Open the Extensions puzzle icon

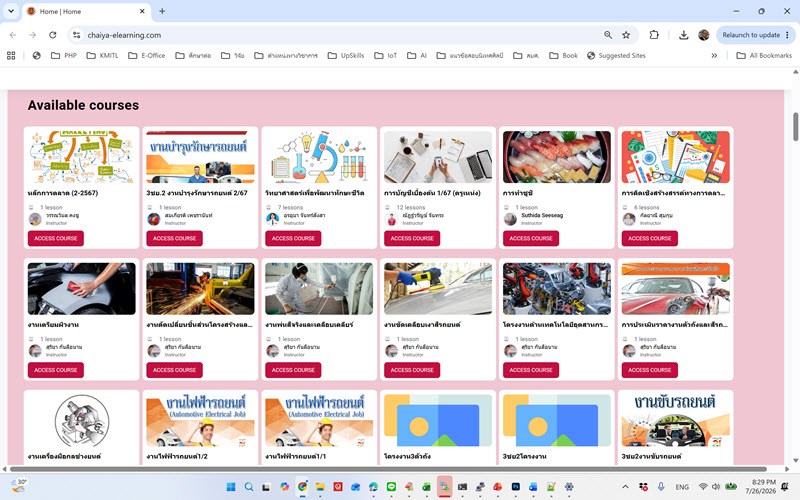[x=654, y=35]
